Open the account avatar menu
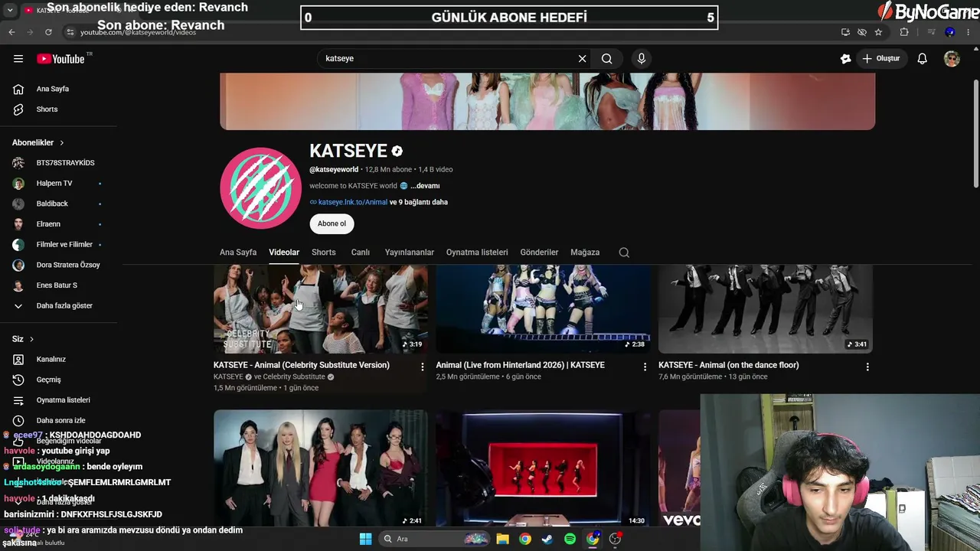 click(x=952, y=59)
